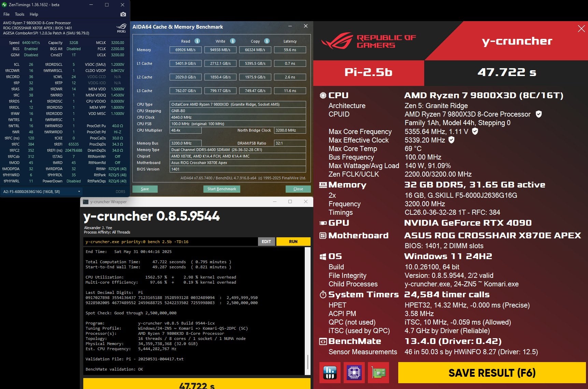The height and width of the screenshot is (389, 588).
Task: Click the L1 Cache read value 5401.9 GB/s
Action: [186, 63]
